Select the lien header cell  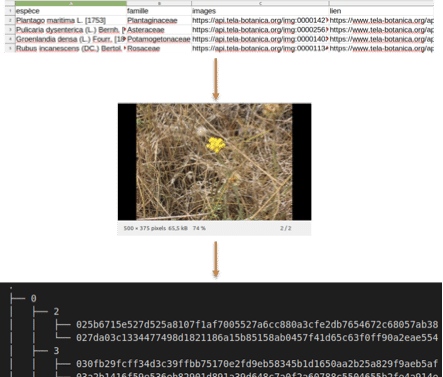tap(381, 11)
